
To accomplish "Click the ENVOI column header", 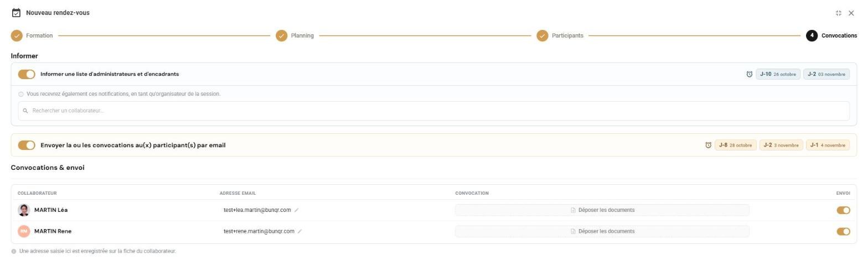I will pos(843,193).
